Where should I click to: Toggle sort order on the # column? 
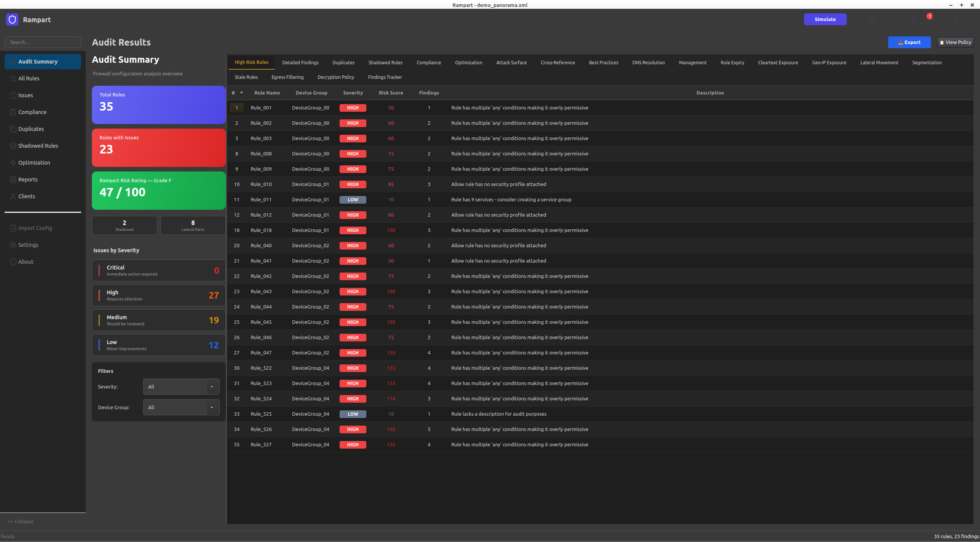237,93
